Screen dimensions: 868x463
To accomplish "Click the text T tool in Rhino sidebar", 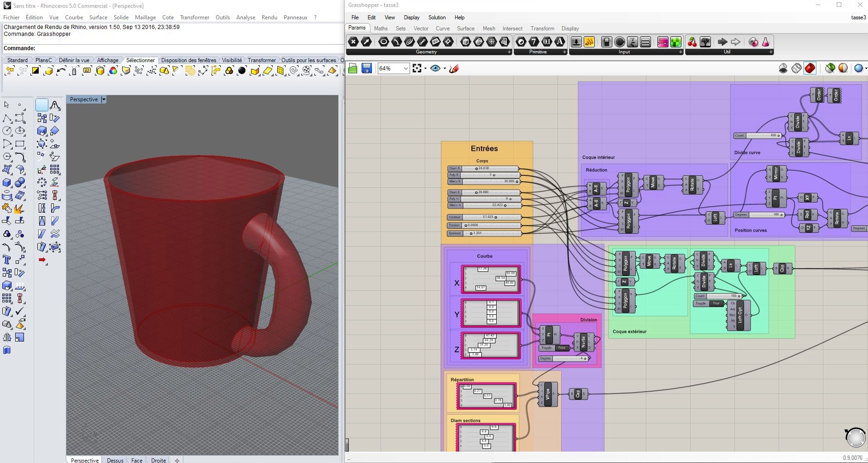I will (x=7, y=260).
